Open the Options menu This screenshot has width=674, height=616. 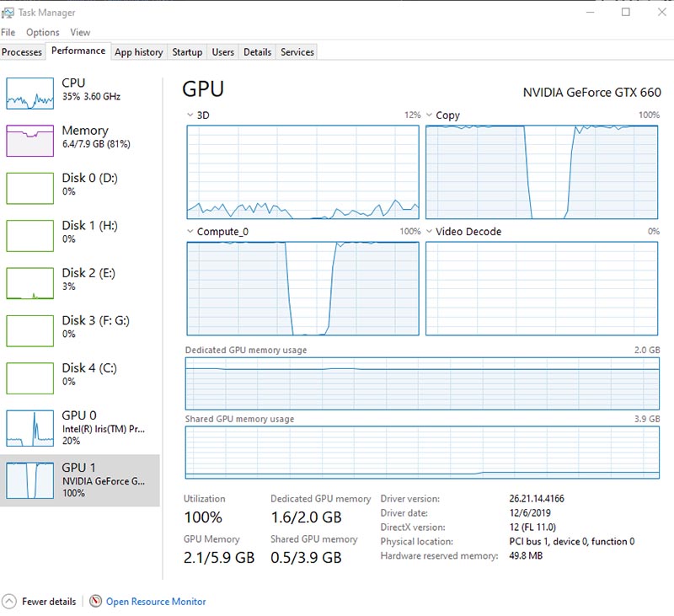(x=43, y=32)
